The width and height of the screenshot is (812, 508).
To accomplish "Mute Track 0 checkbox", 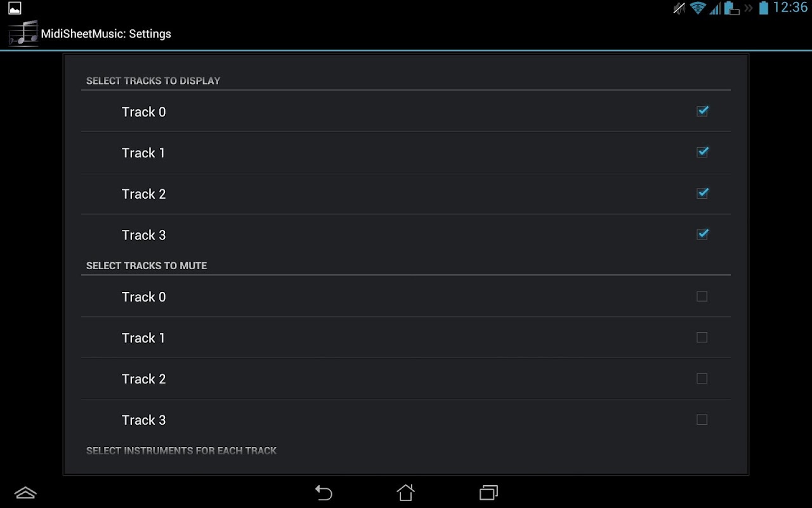I will (702, 297).
